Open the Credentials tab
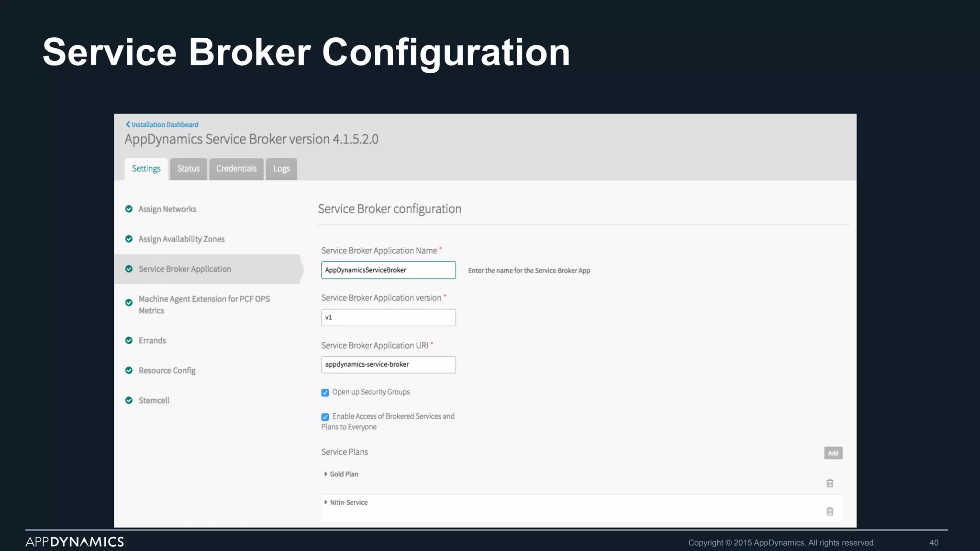Image resolution: width=980 pixels, height=551 pixels. (x=236, y=169)
